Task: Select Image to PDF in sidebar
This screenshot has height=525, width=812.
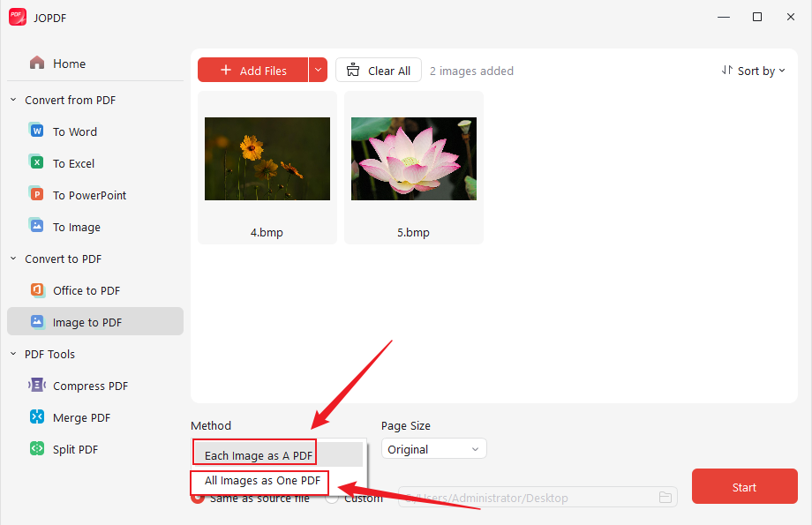Action: [x=85, y=321]
